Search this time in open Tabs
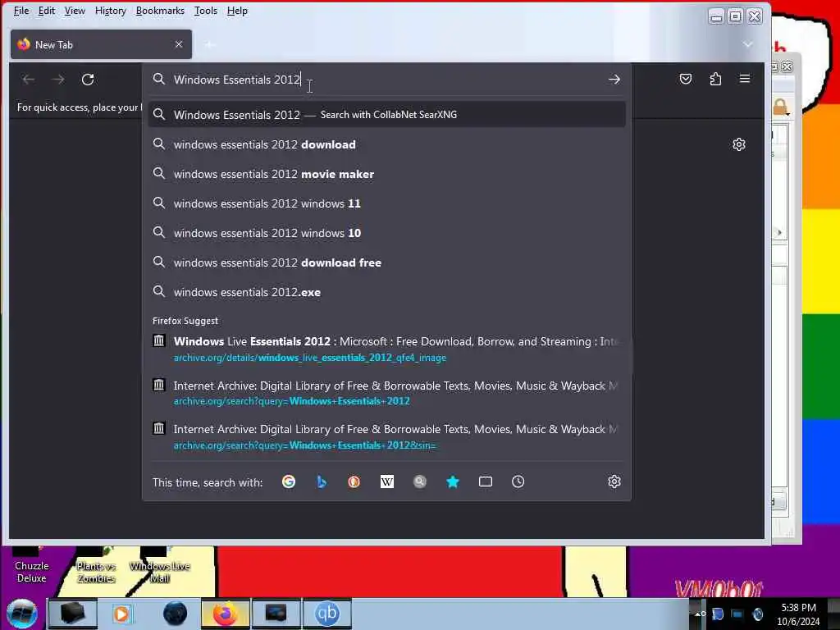 click(x=486, y=482)
